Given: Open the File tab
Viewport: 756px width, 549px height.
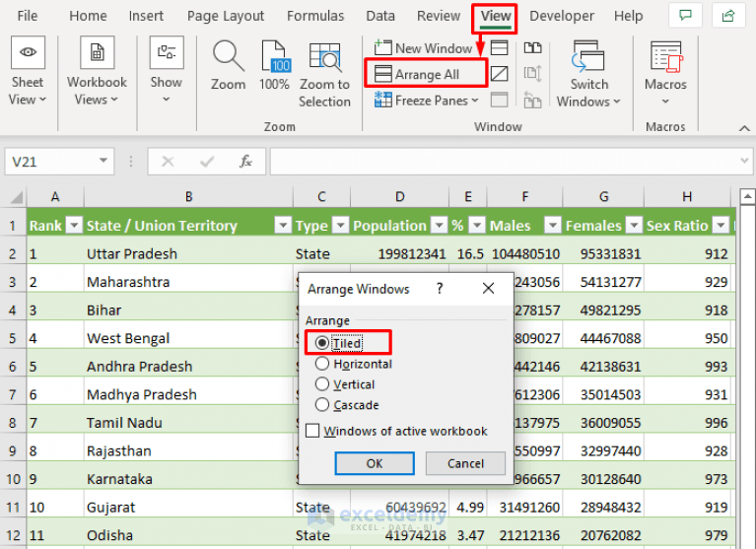Looking at the screenshot, I should (27, 16).
